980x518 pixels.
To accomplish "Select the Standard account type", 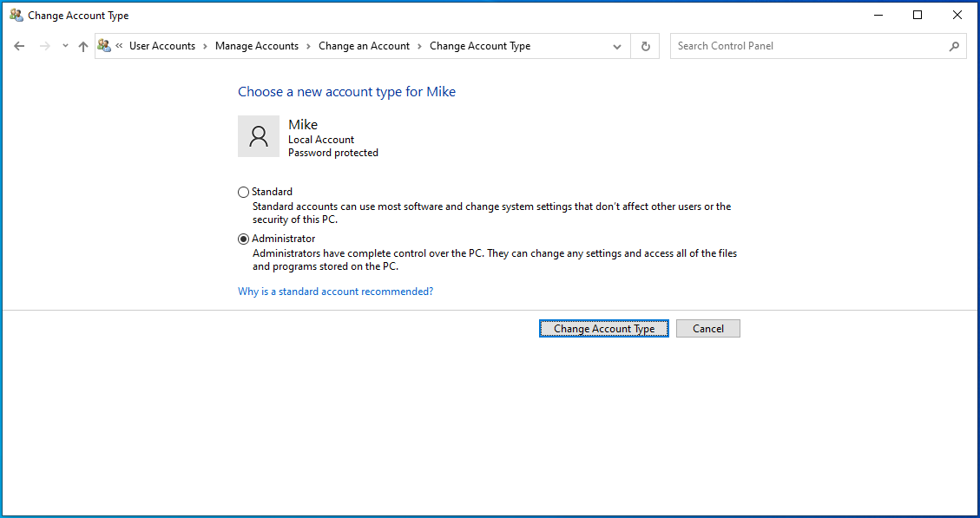I will [243, 192].
